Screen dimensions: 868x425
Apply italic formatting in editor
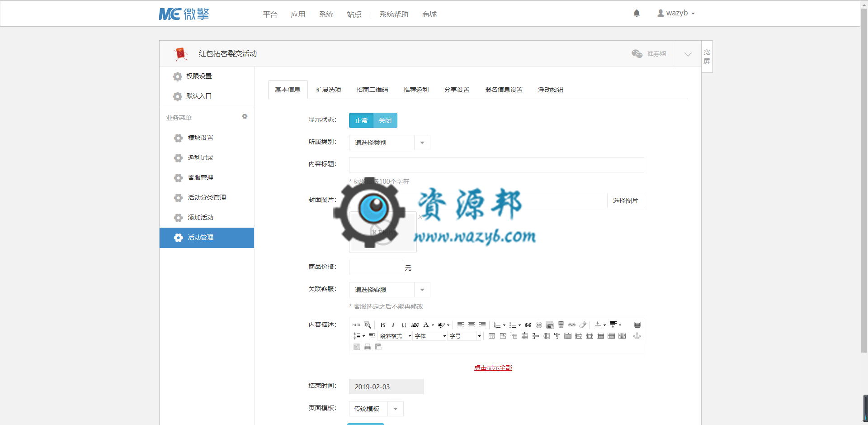tap(393, 325)
